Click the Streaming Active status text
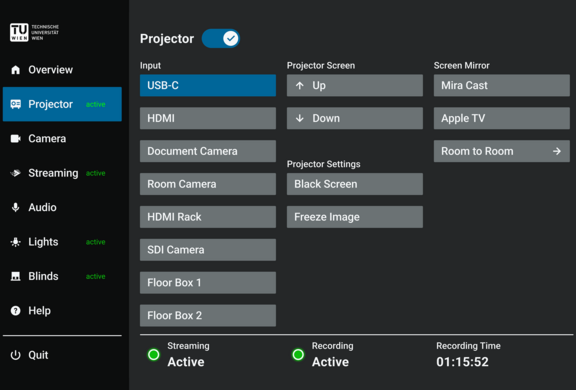Screen dimensions: 576x390 (186, 362)
